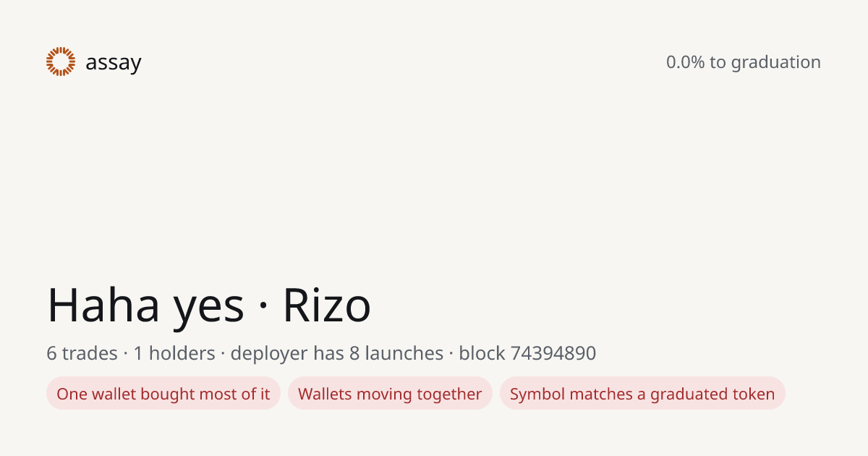868x456 pixels.
Task: Open the 1 holders stat
Action: click(x=174, y=353)
